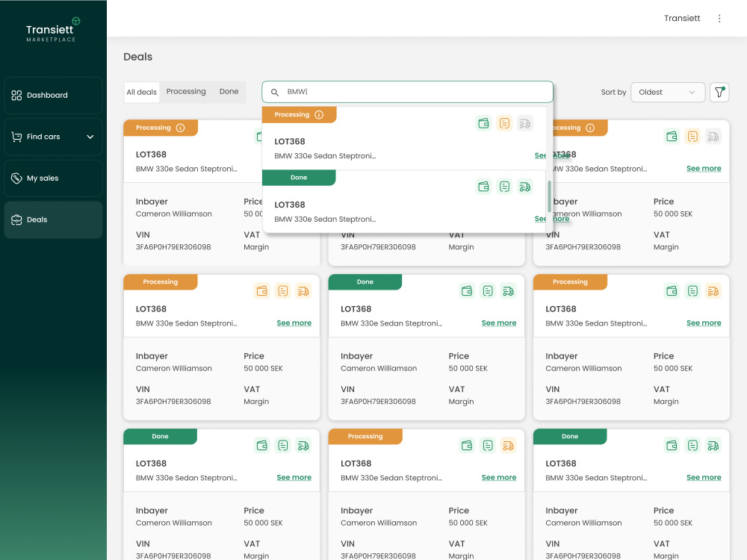Switch to the Done filter tab

(229, 91)
